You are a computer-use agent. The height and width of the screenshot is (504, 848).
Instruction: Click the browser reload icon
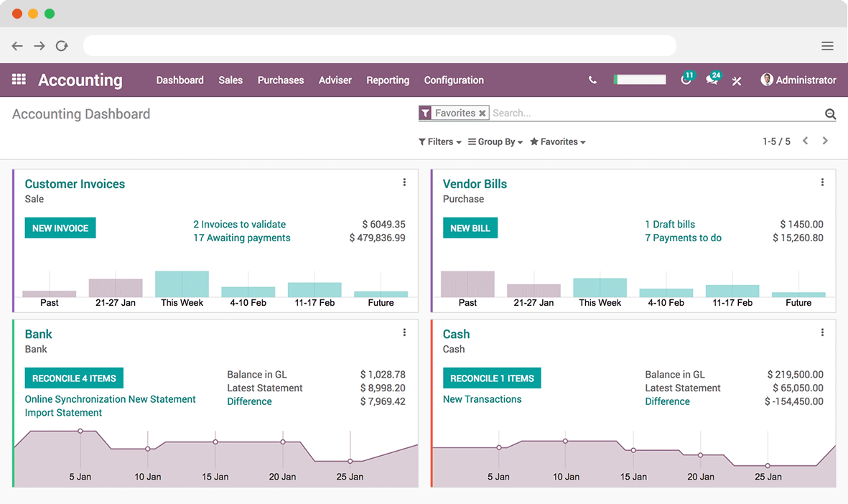click(x=62, y=45)
